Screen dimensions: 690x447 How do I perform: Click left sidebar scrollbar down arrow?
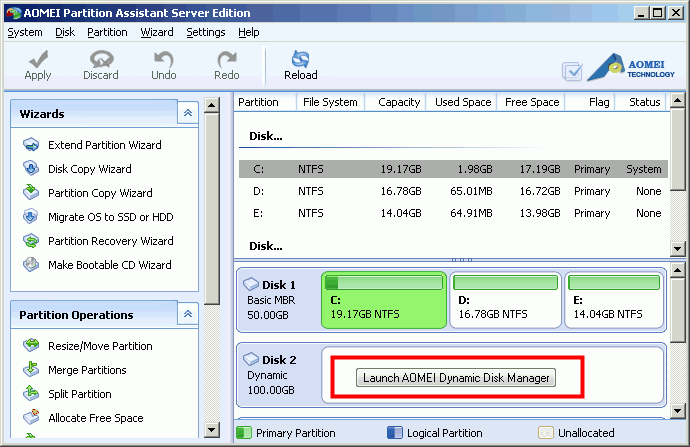212,430
